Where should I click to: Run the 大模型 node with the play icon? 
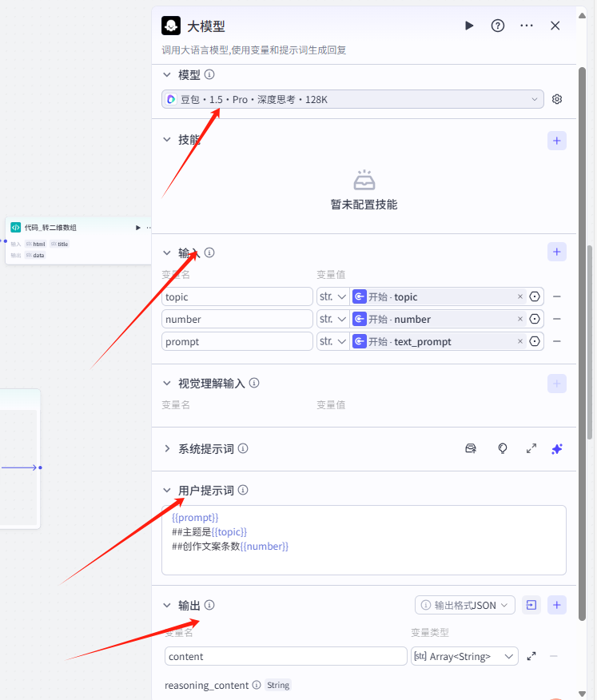coord(469,26)
